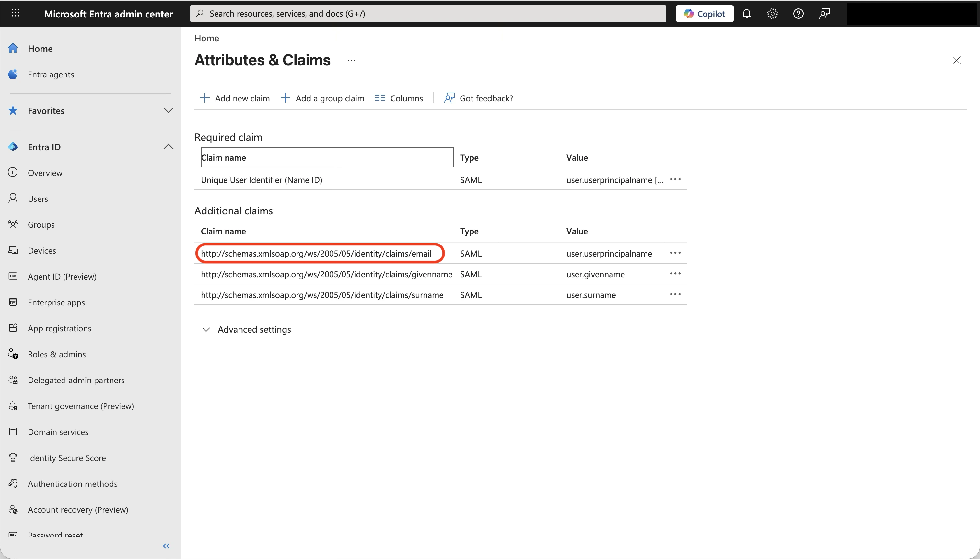980x559 pixels.
Task: Click the Delegated admin partners icon
Action: tap(13, 380)
